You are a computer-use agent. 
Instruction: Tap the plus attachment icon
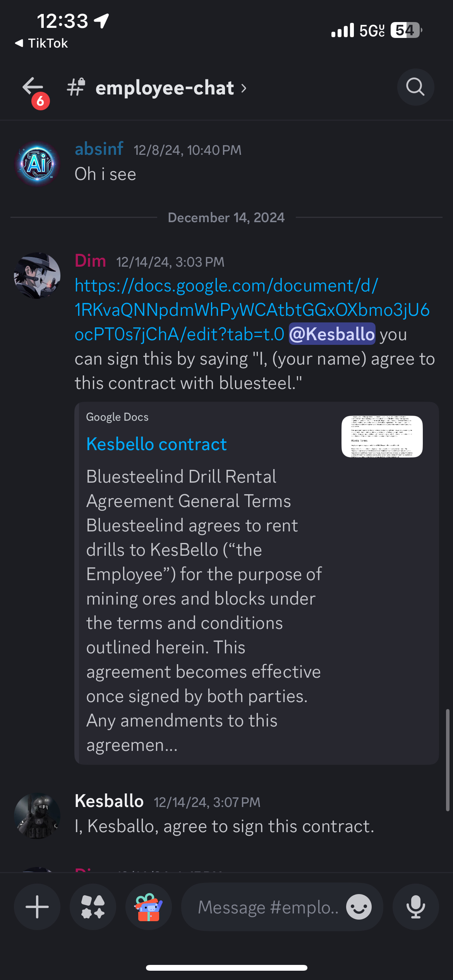(37, 907)
